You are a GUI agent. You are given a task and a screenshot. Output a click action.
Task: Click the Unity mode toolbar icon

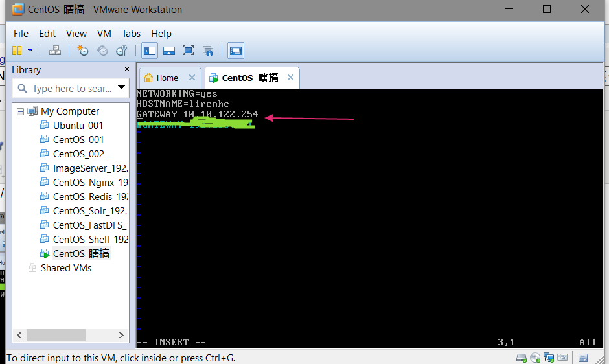(208, 51)
